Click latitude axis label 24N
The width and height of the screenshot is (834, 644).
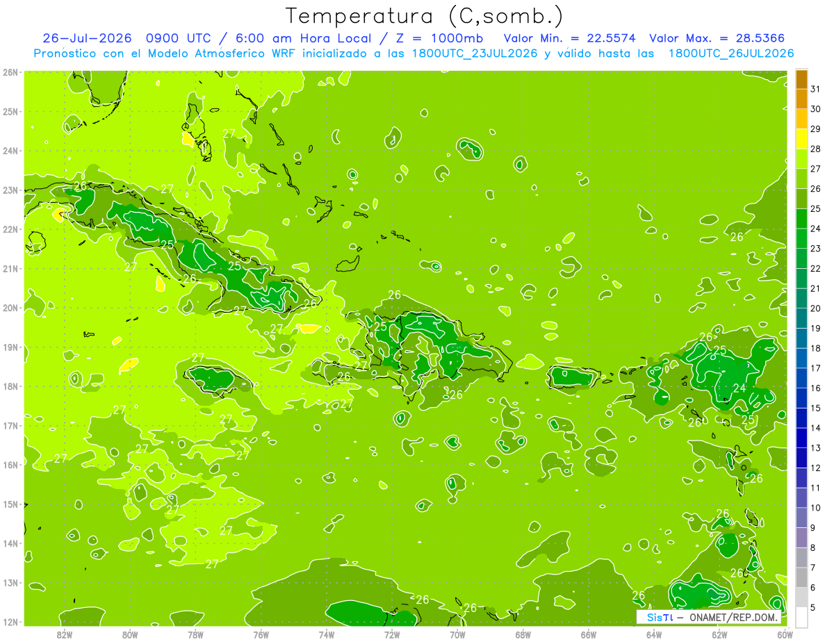pos(10,151)
